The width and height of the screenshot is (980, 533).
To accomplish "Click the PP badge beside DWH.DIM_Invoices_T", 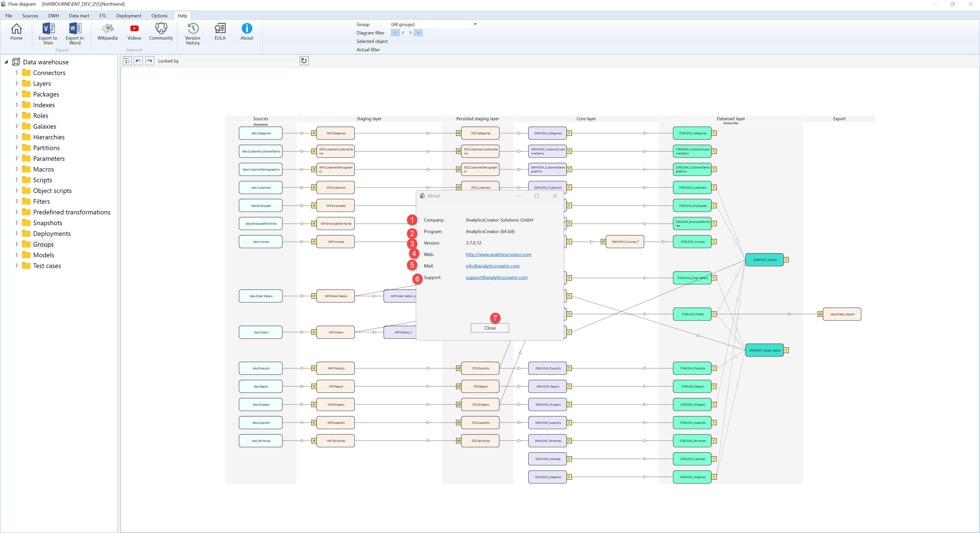I will pos(603,242).
